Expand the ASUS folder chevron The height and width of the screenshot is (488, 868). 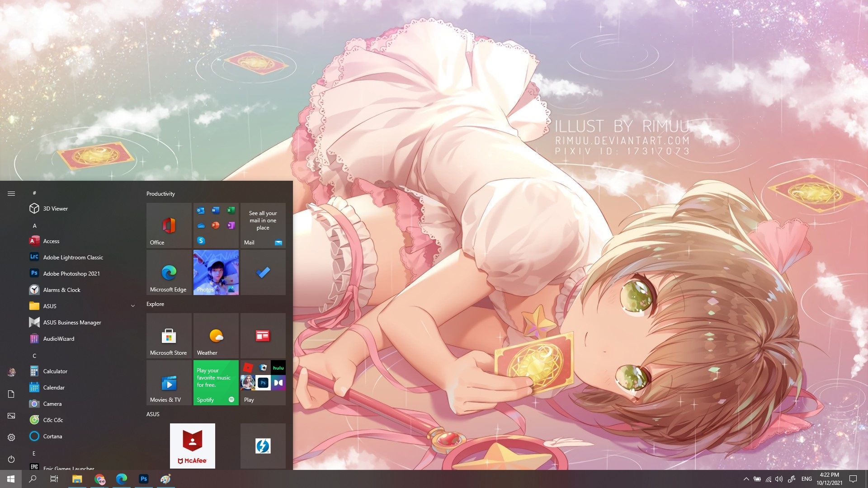(133, 306)
